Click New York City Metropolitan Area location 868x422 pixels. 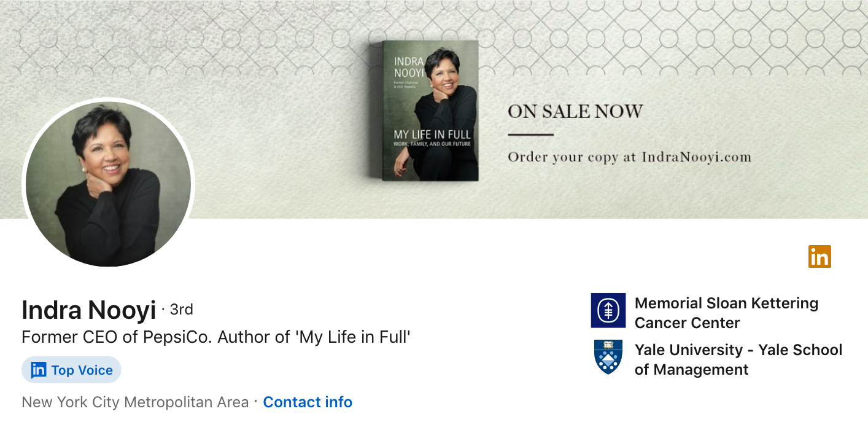(x=135, y=402)
